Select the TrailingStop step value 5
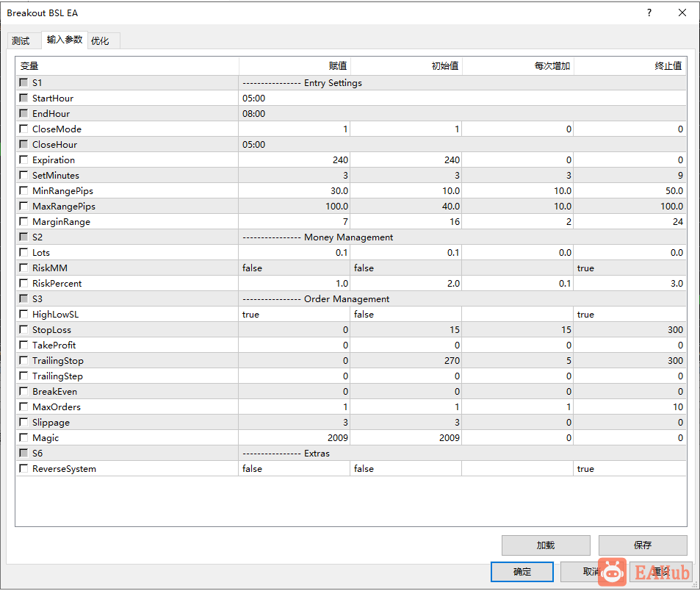 (517, 360)
